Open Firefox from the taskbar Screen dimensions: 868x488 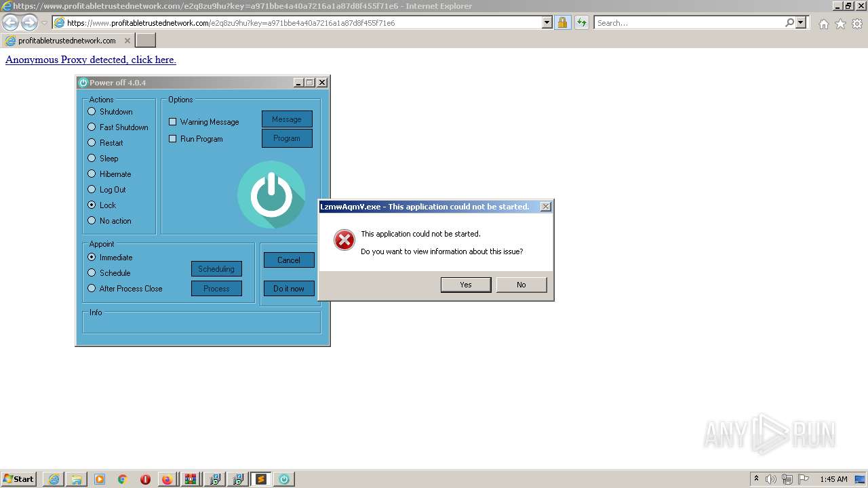167,479
